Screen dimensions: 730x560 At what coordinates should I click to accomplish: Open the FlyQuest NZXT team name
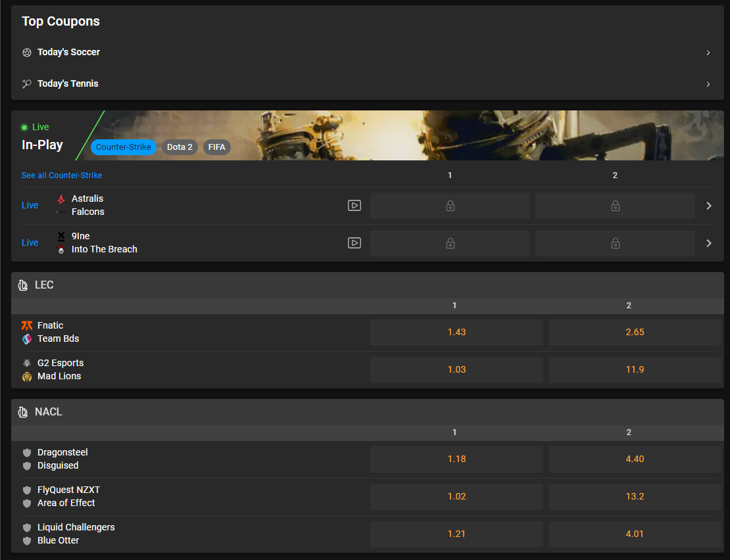point(68,490)
